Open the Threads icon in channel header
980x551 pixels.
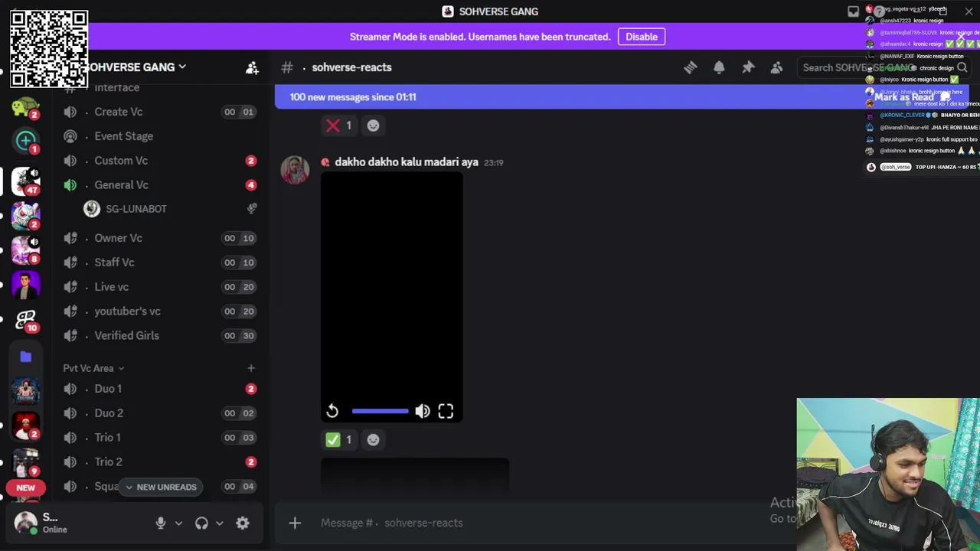tap(690, 67)
